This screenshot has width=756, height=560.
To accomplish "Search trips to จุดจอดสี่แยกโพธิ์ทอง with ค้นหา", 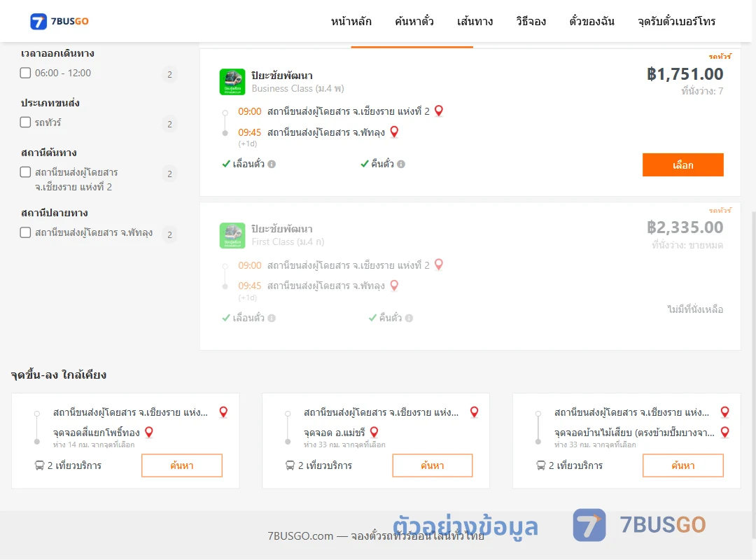I will click(x=182, y=465).
